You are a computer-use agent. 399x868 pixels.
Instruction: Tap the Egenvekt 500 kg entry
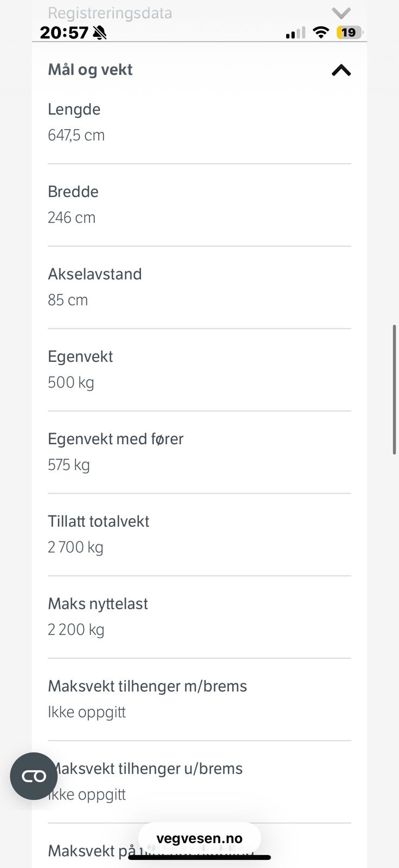pyautogui.click(x=200, y=369)
